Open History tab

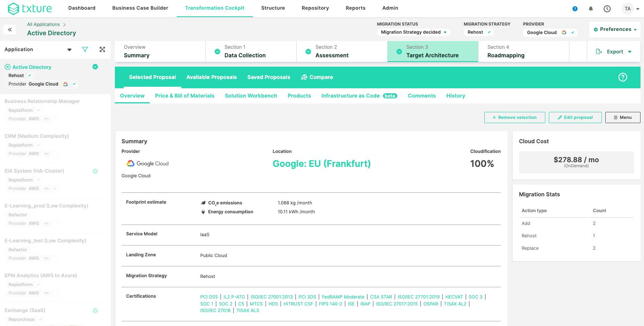pos(456,96)
